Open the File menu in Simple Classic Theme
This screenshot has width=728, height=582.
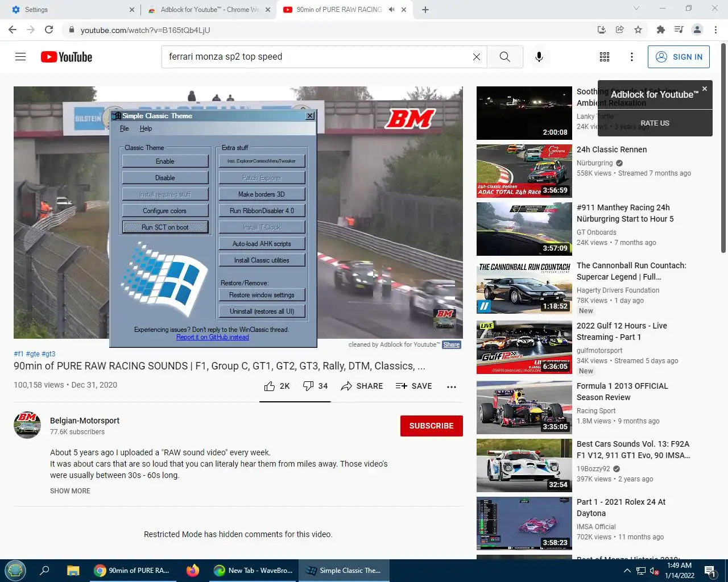pyautogui.click(x=125, y=128)
